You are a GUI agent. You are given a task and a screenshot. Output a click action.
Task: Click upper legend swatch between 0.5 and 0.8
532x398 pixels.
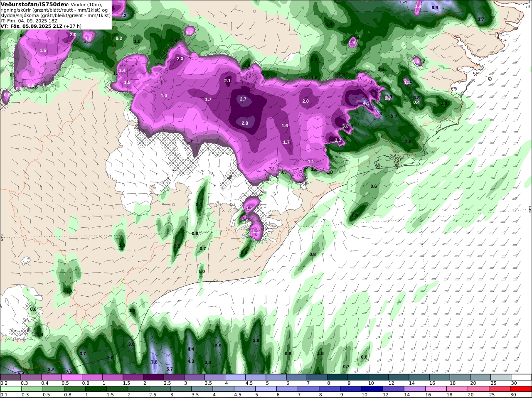click(71, 377)
